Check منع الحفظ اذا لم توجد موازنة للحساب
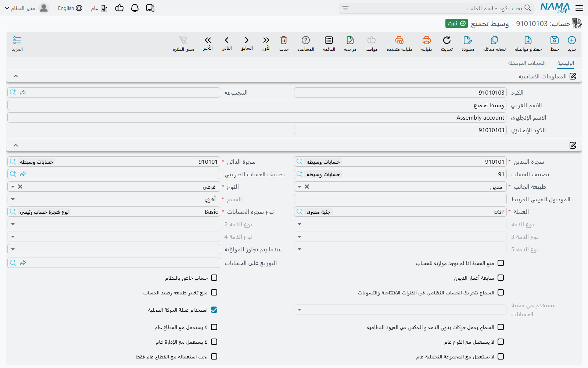The height and width of the screenshot is (368, 588). tap(501, 263)
